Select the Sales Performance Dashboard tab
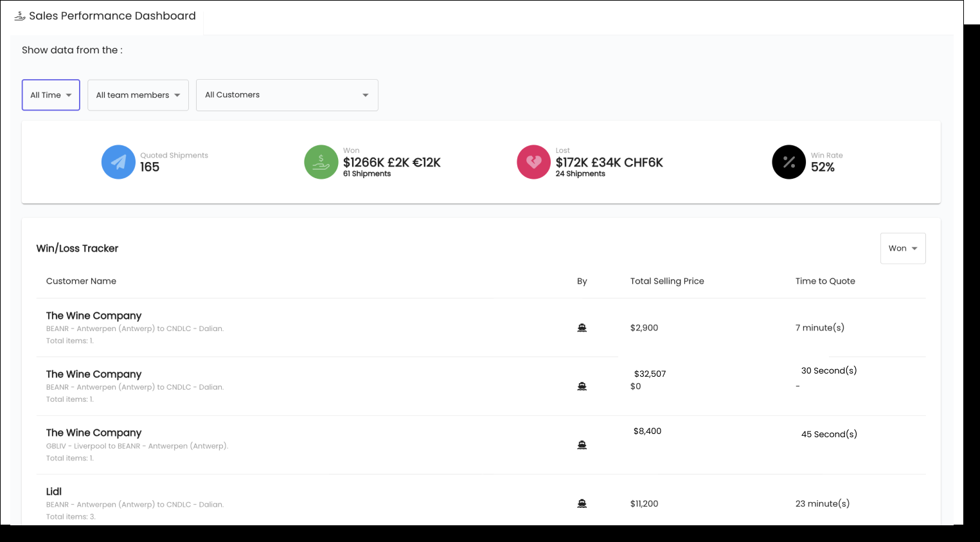Image resolution: width=980 pixels, height=542 pixels. tap(105, 16)
